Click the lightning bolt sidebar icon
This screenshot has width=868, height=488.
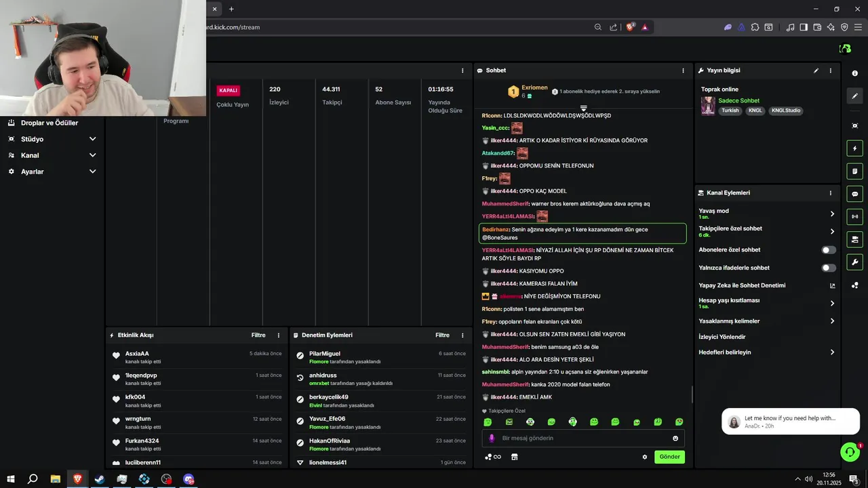click(855, 148)
